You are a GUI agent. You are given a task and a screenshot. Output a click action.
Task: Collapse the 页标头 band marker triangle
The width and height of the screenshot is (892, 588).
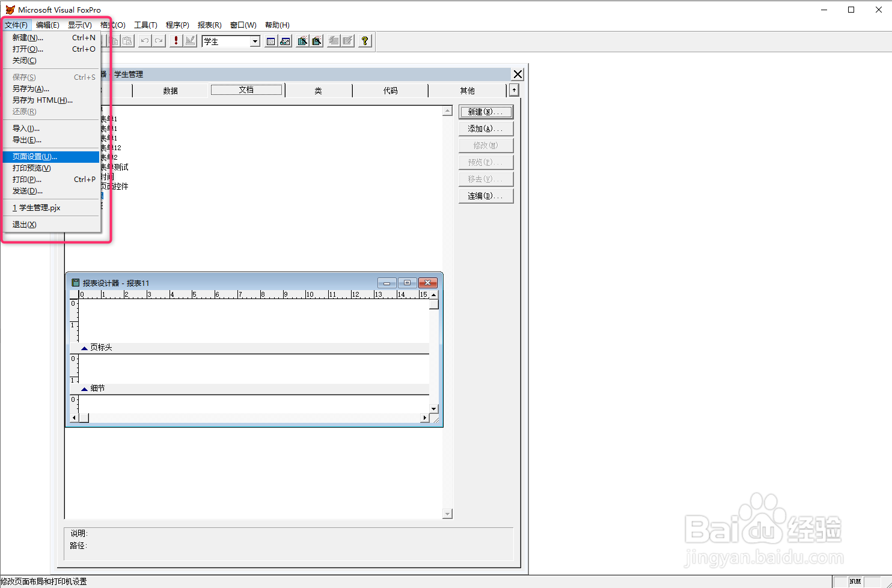(84, 348)
